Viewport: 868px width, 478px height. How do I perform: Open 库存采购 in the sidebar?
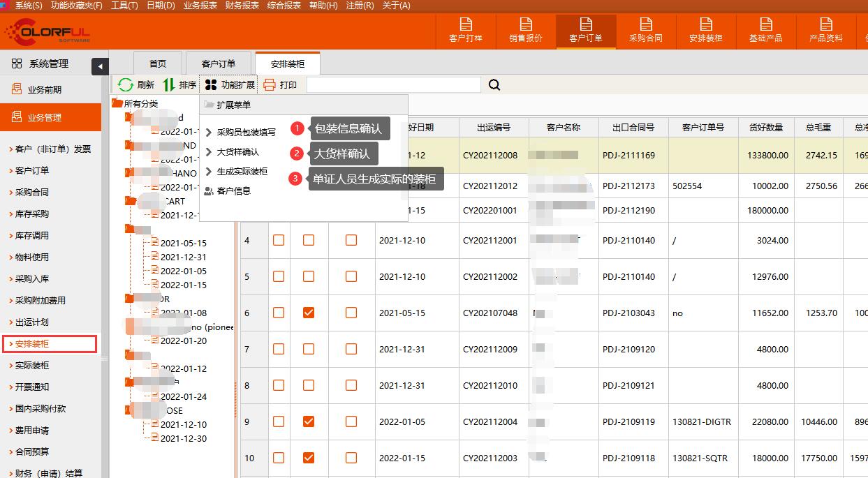point(32,214)
